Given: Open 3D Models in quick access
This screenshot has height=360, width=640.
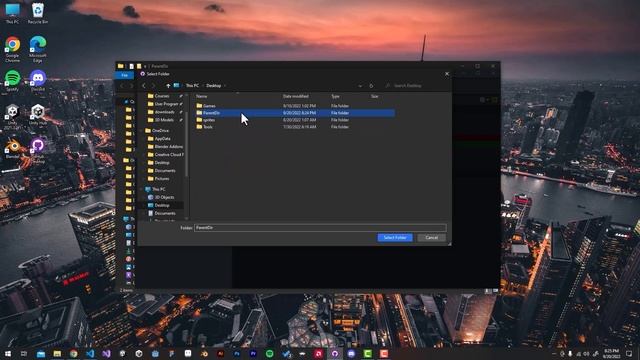Looking at the screenshot, I should (x=163, y=120).
